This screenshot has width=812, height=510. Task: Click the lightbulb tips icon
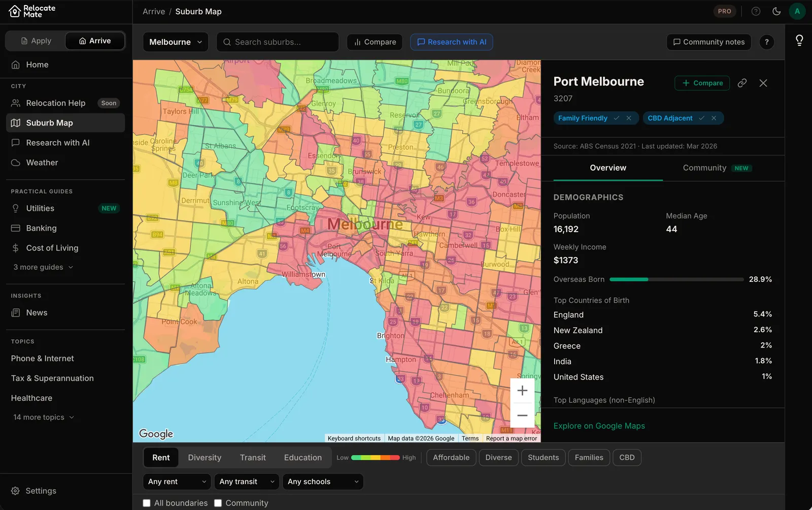[799, 40]
